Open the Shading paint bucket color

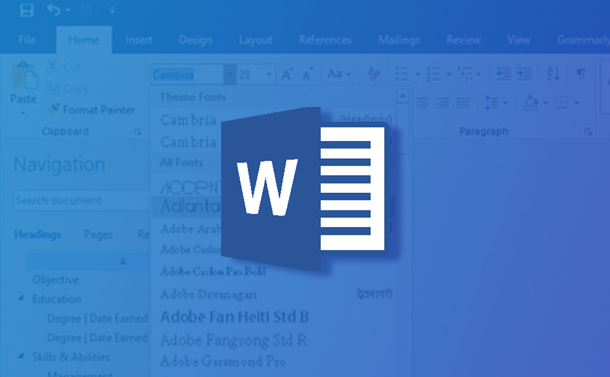click(x=531, y=103)
